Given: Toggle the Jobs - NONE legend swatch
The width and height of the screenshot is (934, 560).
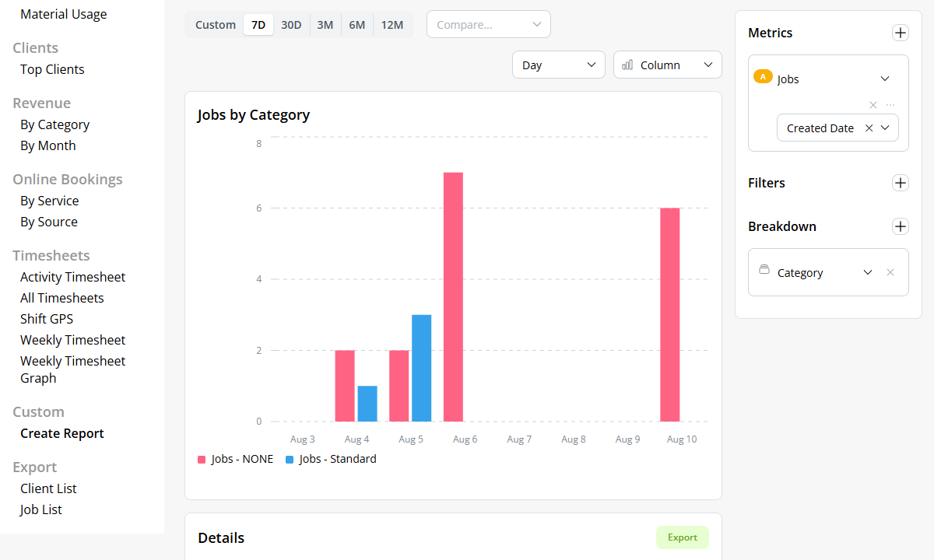Looking at the screenshot, I should click(202, 460).
